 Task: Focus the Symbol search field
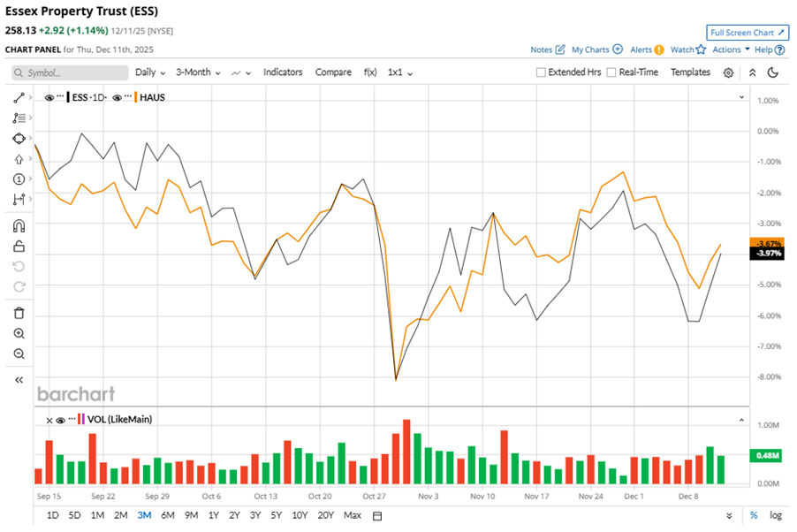point(70,72)
